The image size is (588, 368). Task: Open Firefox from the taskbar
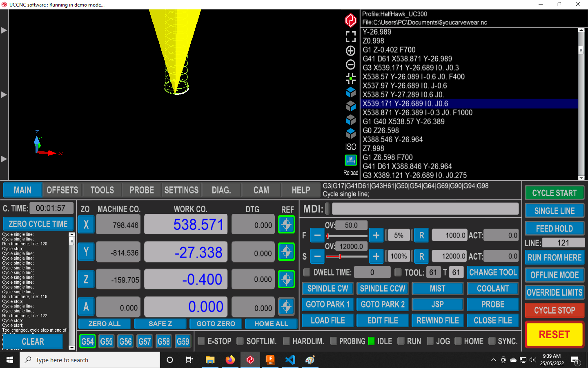pos(230,360)
